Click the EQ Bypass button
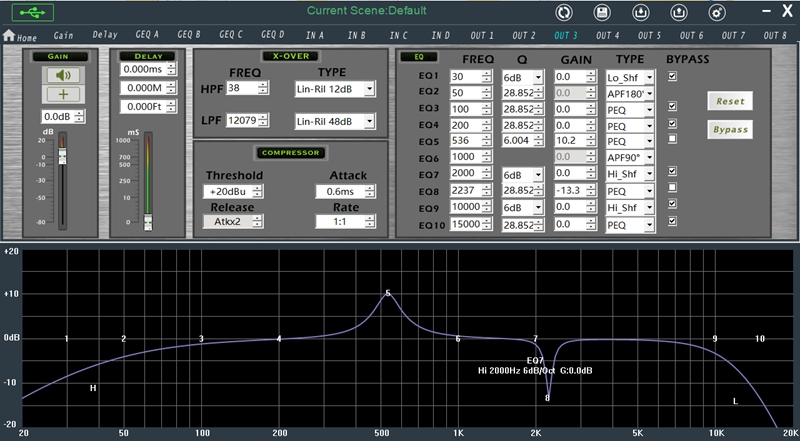This screenshot has width=800, height=441. tap(728, 130)
